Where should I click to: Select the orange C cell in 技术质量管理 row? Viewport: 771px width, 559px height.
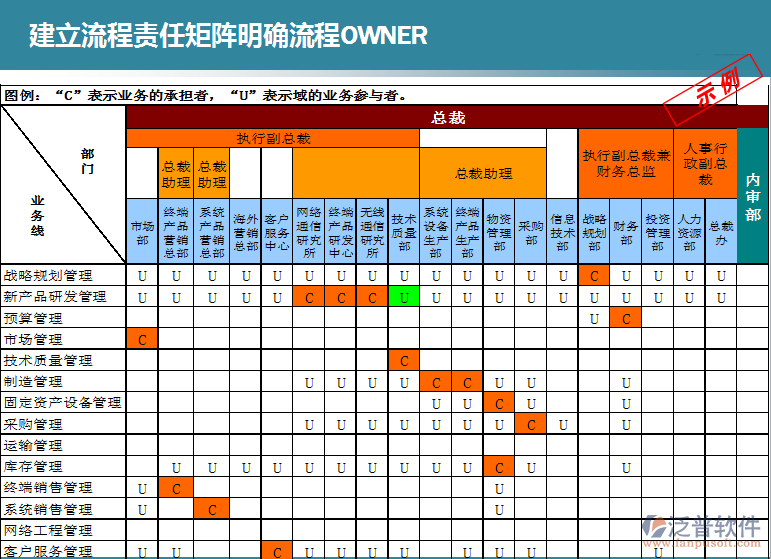coord(404,360)
